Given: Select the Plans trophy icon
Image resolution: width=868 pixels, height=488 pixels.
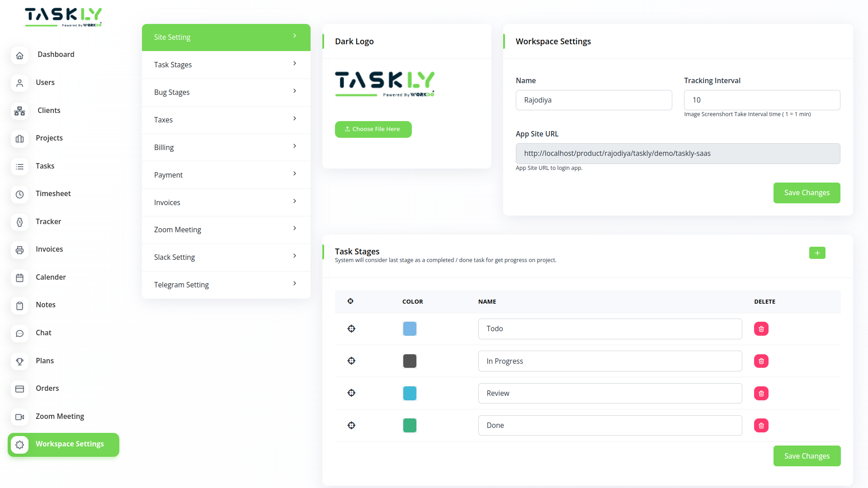Looking at the screenshot, I should [x=19, y=361].
